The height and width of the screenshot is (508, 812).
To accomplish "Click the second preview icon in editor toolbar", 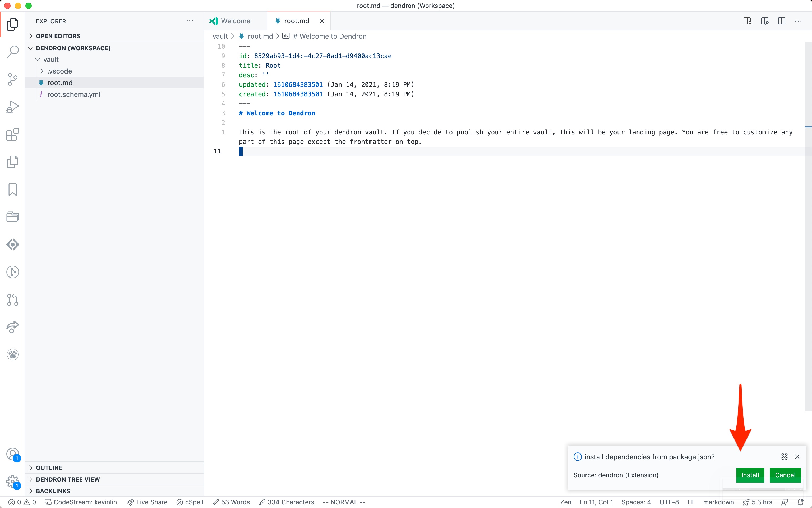I will 765,21.
